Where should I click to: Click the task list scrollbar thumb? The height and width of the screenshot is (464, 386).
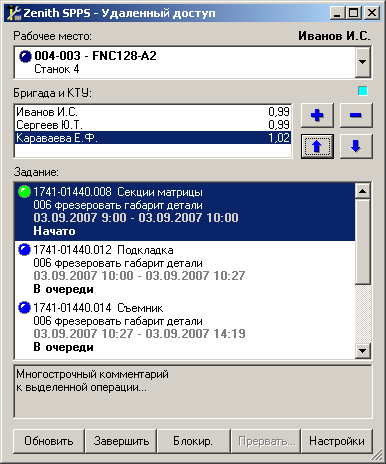pos(363,242)
